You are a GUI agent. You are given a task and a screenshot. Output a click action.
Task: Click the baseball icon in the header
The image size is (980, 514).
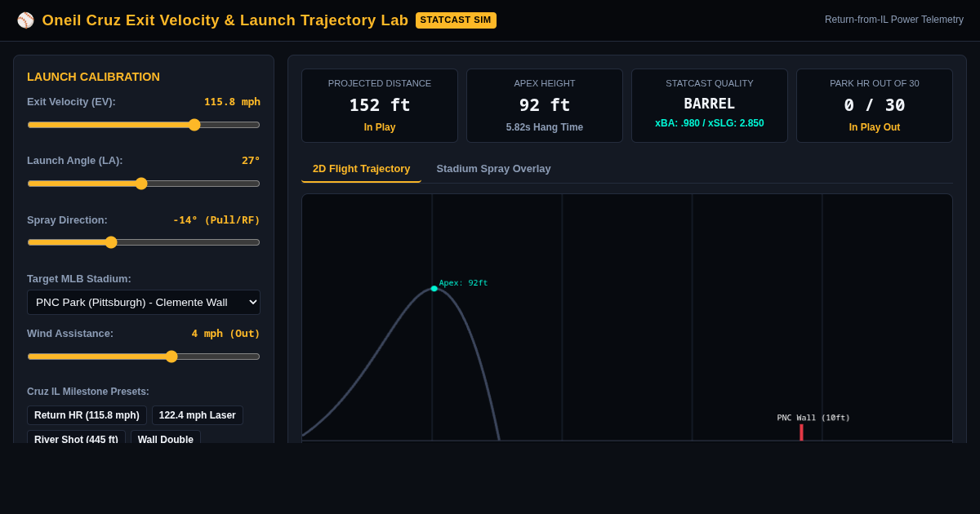[x=25, y=20]
